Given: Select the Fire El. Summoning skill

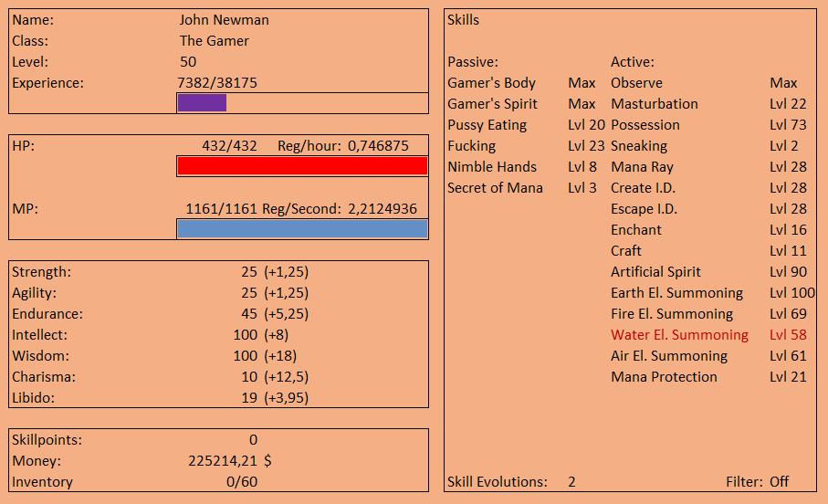Looking at the screenshot, I should [672, 314].
